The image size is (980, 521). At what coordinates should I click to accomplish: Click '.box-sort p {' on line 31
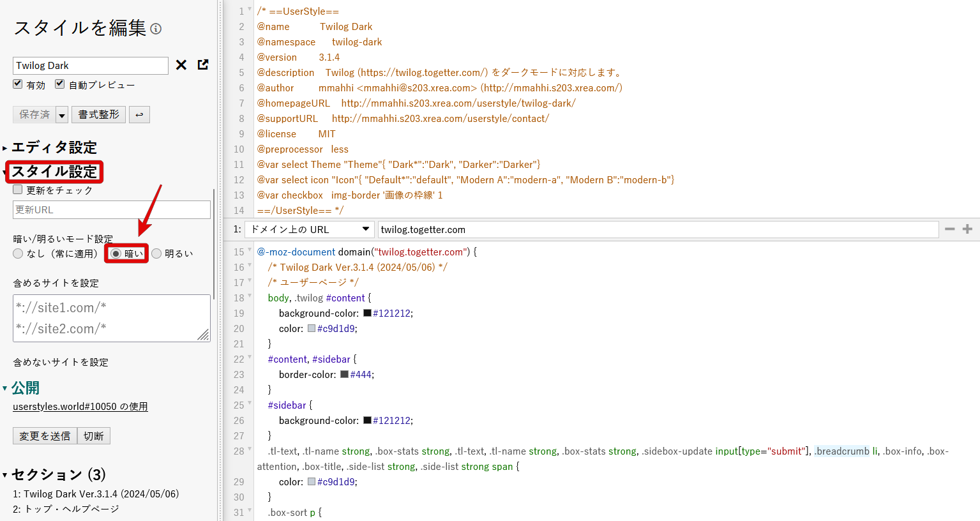coord(295,513)
